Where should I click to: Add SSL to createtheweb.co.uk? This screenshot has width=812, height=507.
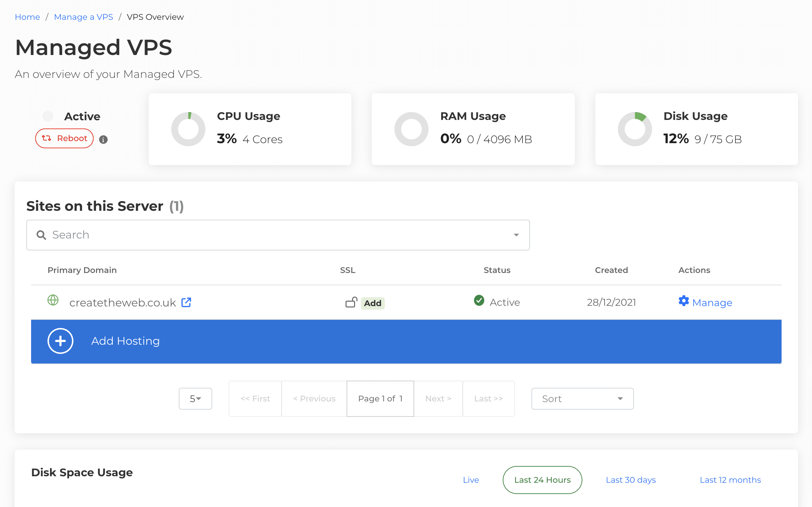[x=373, y=303]
